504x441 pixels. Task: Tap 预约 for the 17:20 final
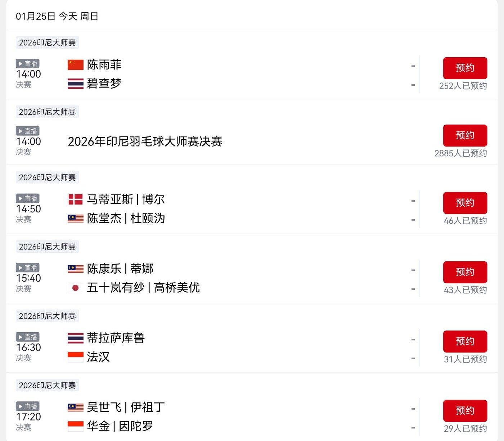(x=465, y=411)
